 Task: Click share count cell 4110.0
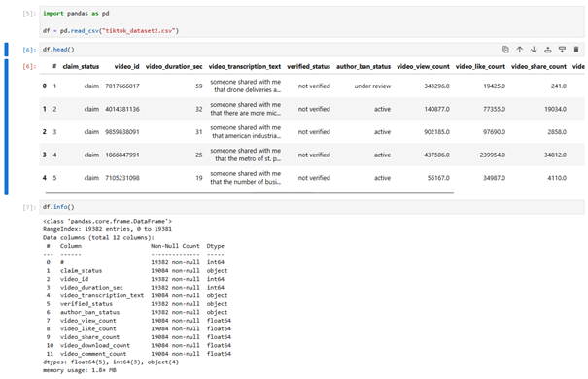557,178
